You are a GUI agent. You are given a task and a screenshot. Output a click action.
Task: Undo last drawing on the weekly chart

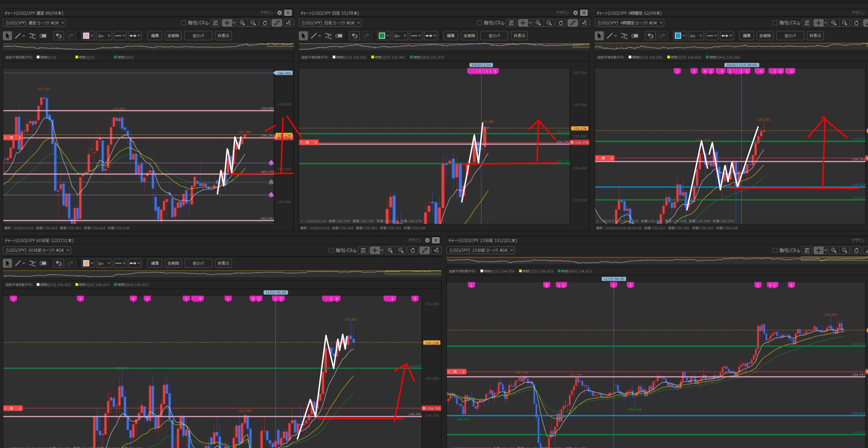coord(59,36)
